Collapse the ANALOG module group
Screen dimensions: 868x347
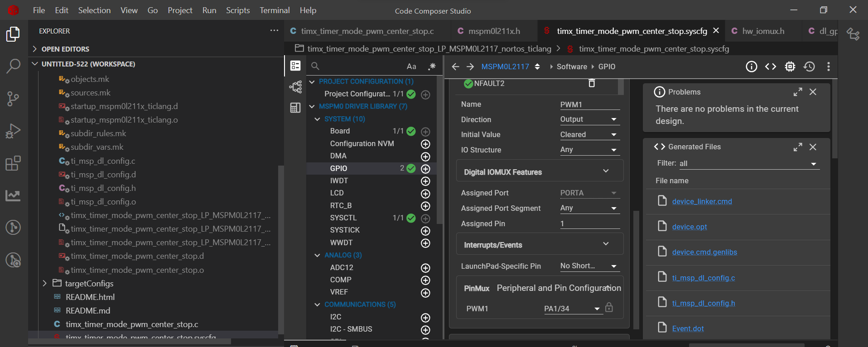tap(317, 255)
